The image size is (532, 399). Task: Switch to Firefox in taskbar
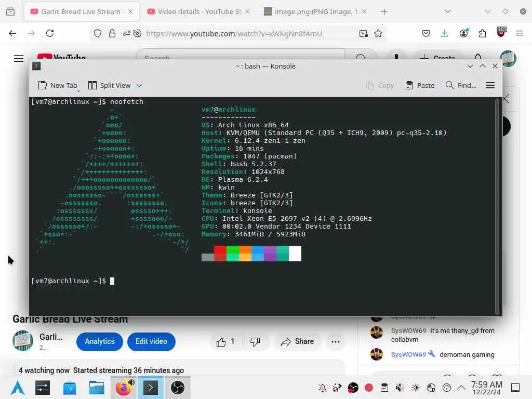[x=124, y=388]
